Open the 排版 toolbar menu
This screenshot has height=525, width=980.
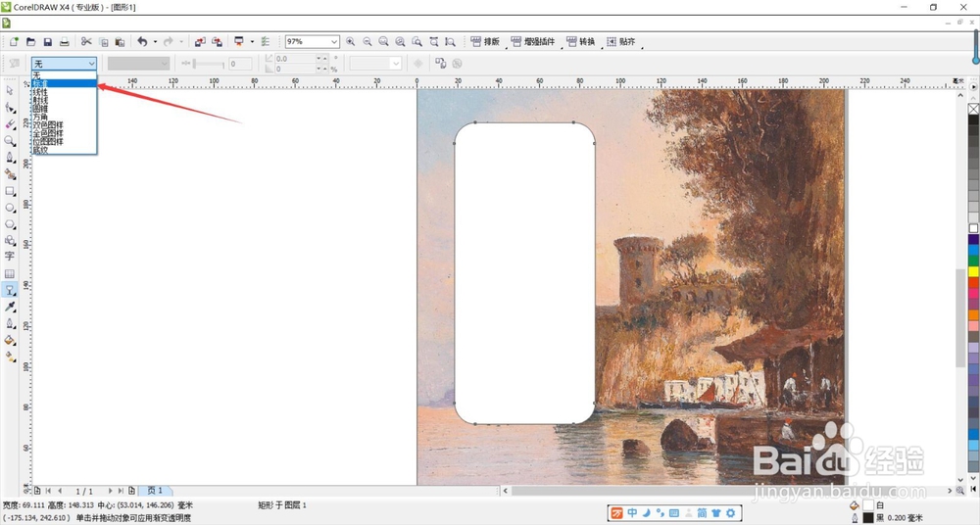point(485,42)
